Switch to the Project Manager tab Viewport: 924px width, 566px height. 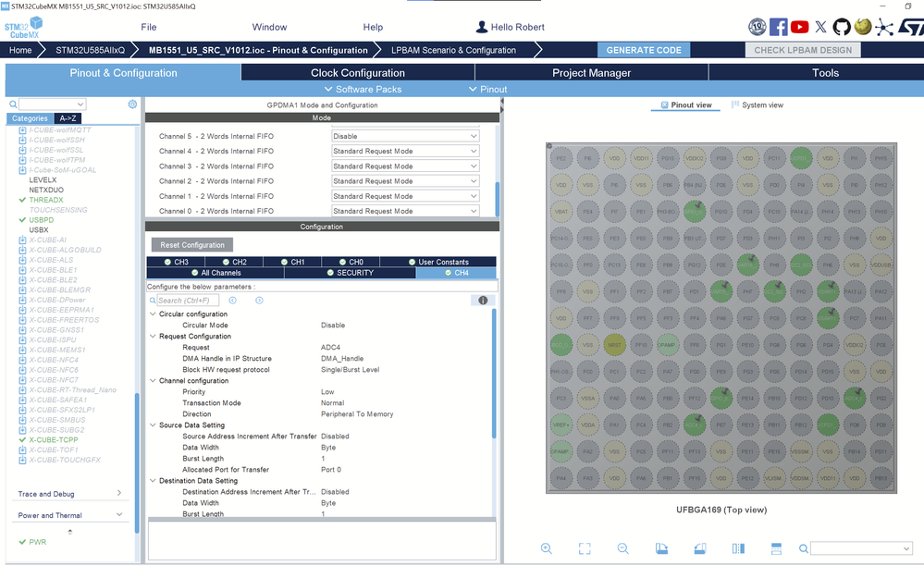tap(591, 72)
